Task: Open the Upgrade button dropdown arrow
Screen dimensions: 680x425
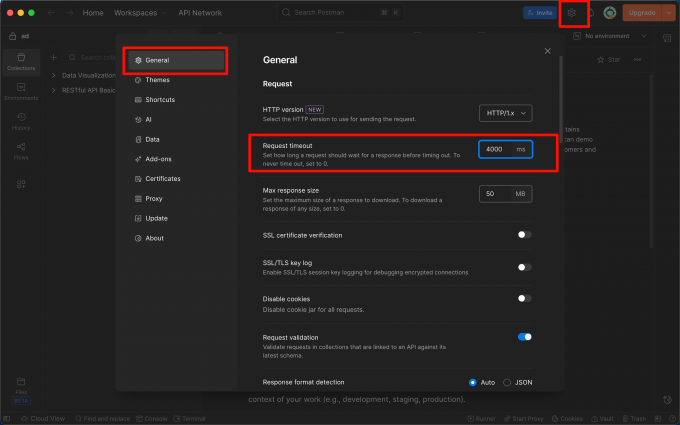Action: click(668, 13)
